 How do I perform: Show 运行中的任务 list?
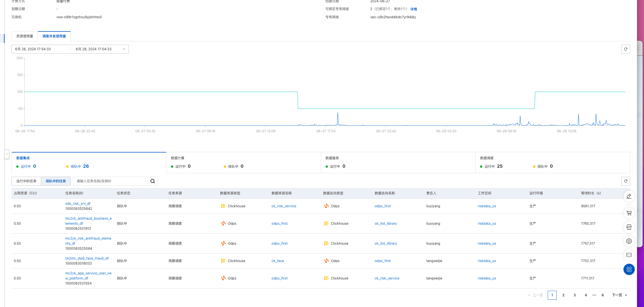click(26, 181)
